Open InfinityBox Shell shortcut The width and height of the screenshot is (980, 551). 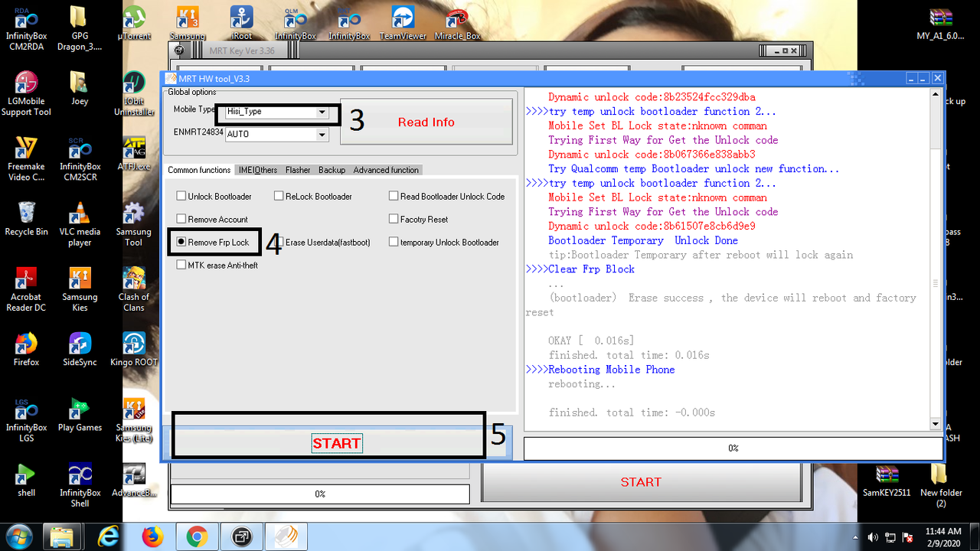tap(80, 485)
